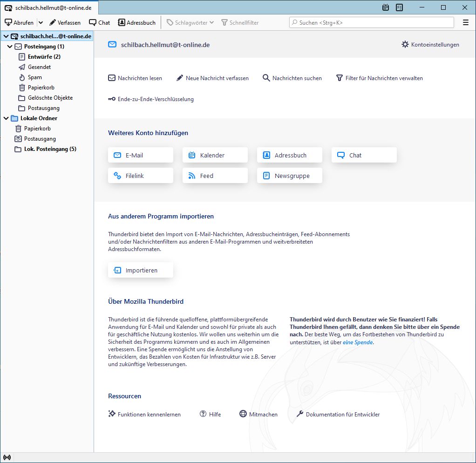Add a new E-Mail account
The image size is (476, 463).
click(141, 155)
